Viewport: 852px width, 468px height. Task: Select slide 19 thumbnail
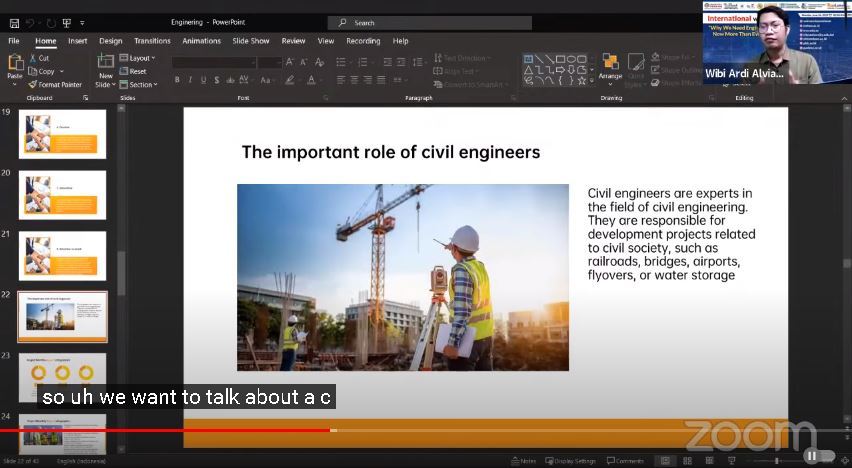[62, 134]
